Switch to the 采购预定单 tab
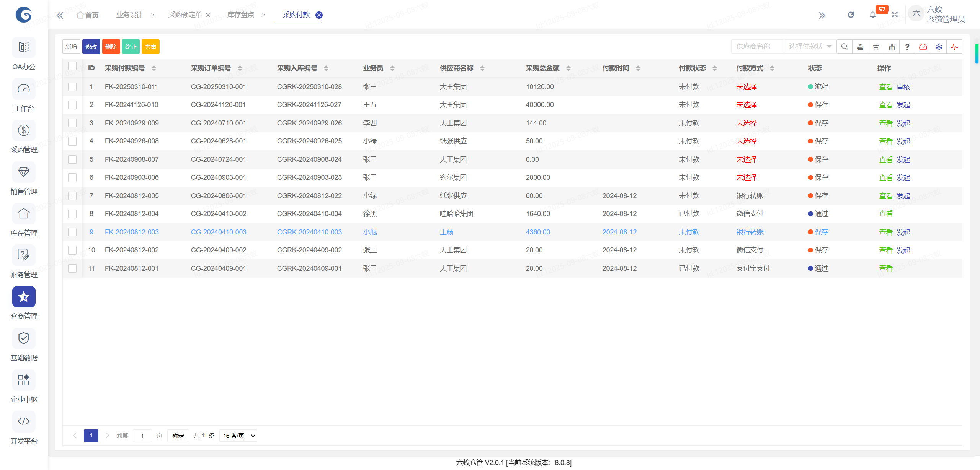The width and height of the screenshot is (980, 470). (x=185, y=15)
